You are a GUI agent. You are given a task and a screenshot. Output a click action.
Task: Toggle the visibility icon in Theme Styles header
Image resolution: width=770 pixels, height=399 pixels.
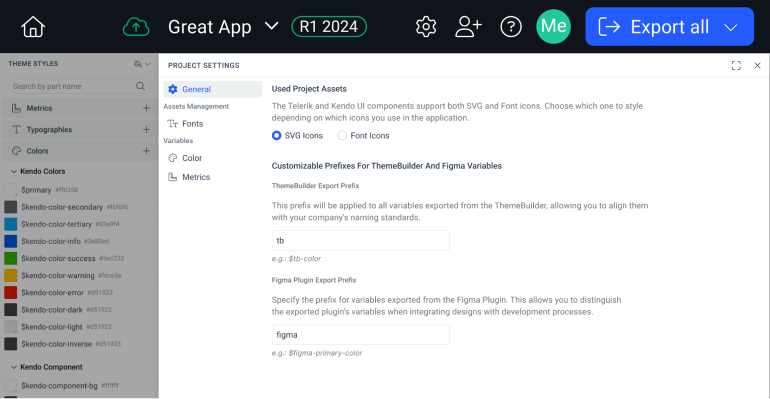[x=138, y=64]
